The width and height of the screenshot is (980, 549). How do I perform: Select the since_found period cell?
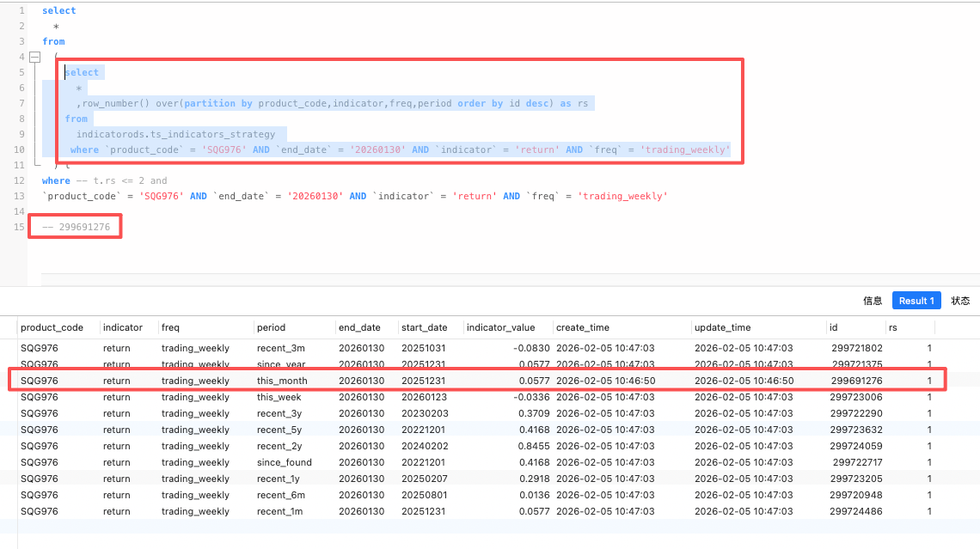(285, 462)
